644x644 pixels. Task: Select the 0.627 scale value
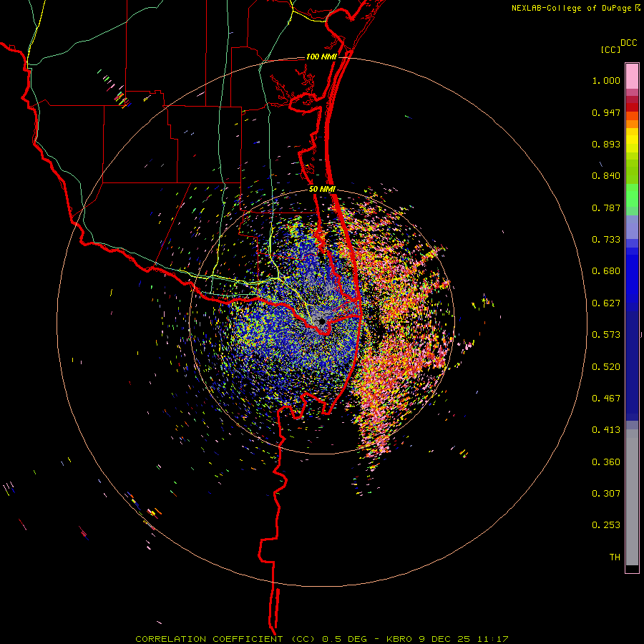point(606,303)
